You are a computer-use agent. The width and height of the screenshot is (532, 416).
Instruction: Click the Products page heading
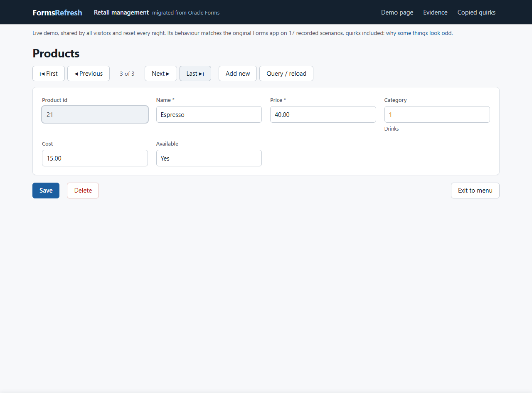click(56, 53)
